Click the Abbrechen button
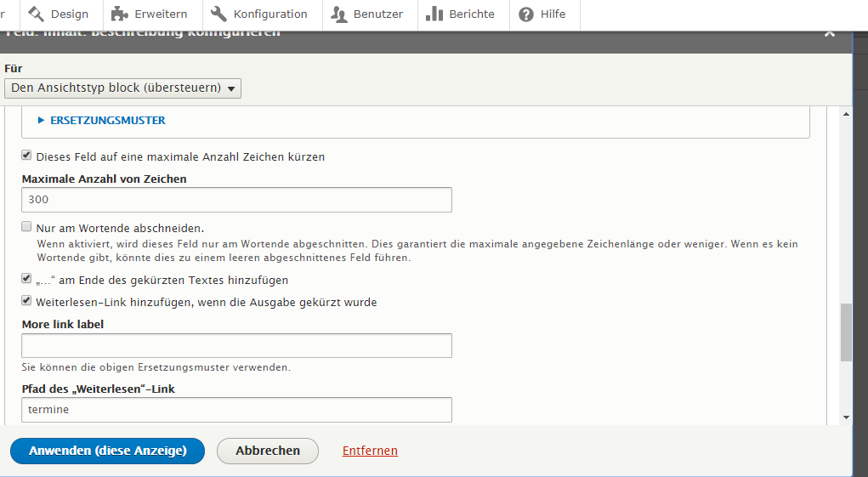This screenshot has width=868, height=477. click(x=267, y=451)
